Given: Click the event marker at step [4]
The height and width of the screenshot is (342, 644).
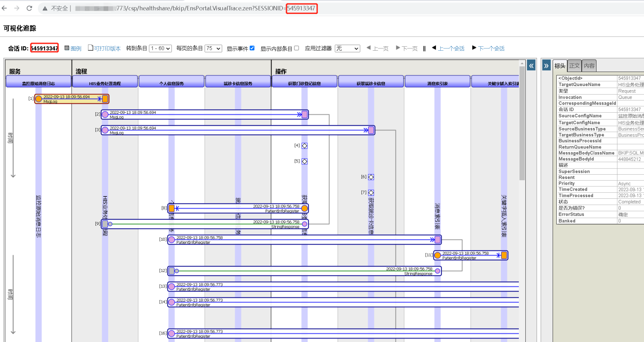Looking at the screenshot, I should click(x=305, y=146).
